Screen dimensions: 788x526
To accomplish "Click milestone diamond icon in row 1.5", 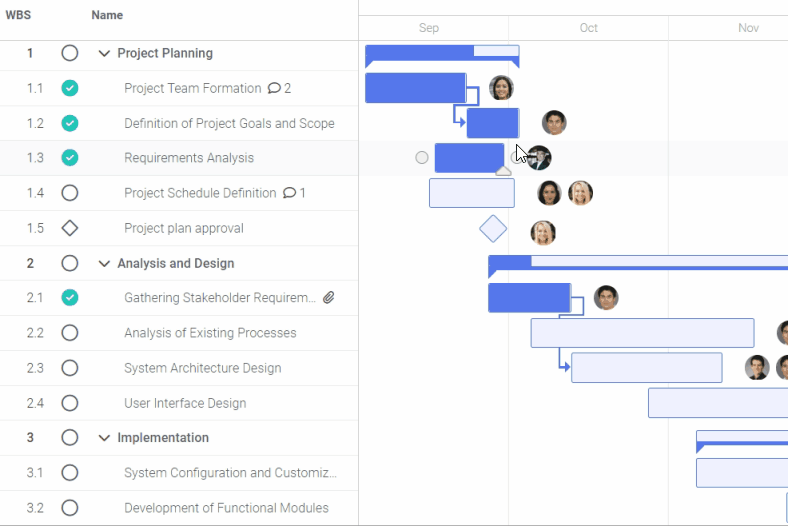I will point(70,228).
